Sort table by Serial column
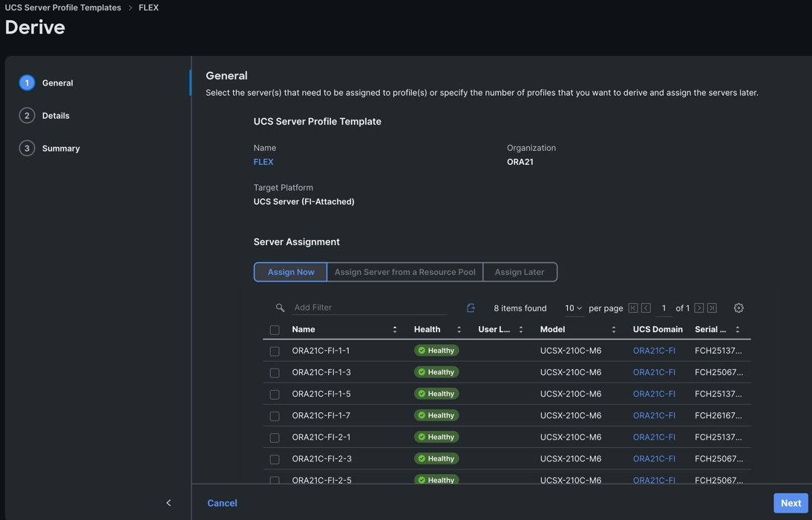 (x=738, y=330)
